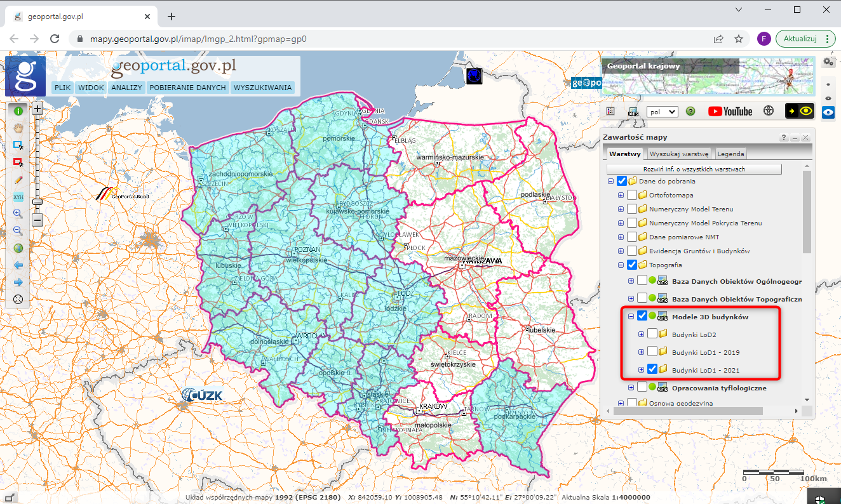841x504 pixels.
Task: Enable the Budynki LoD2 checkbox
Action: (x=652, y=334)
